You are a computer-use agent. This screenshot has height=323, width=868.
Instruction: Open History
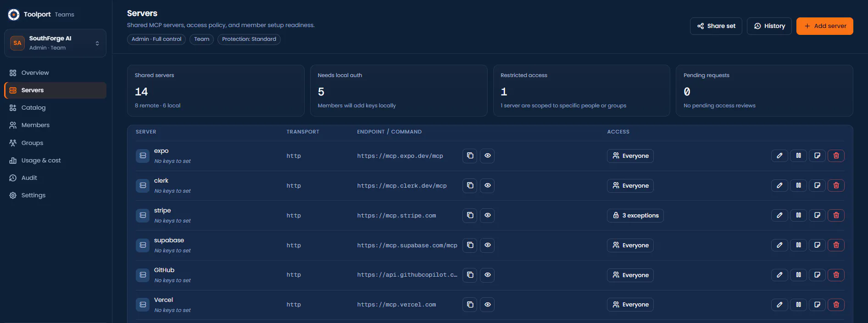coord(769,26)
